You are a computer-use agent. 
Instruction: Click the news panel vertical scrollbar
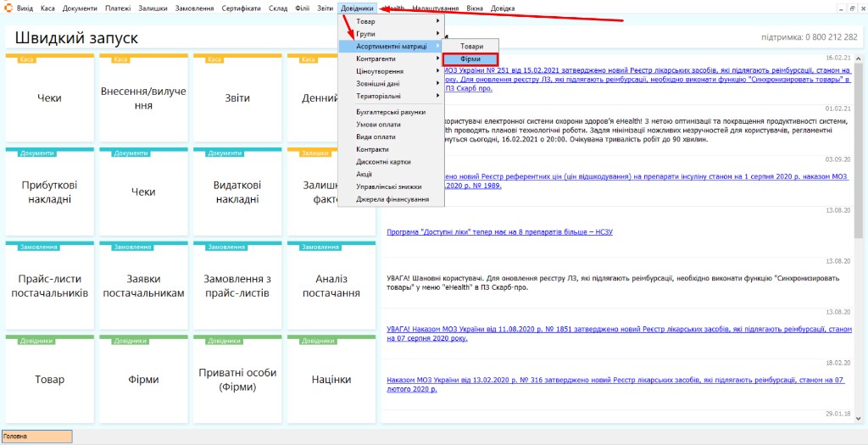859,238
